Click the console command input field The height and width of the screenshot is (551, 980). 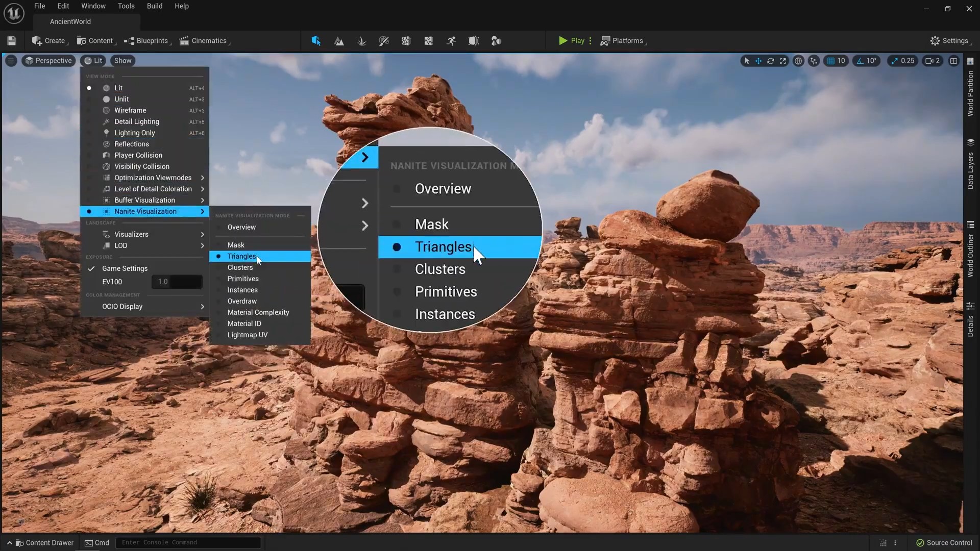pyautogui.click(x=188, y=542)
